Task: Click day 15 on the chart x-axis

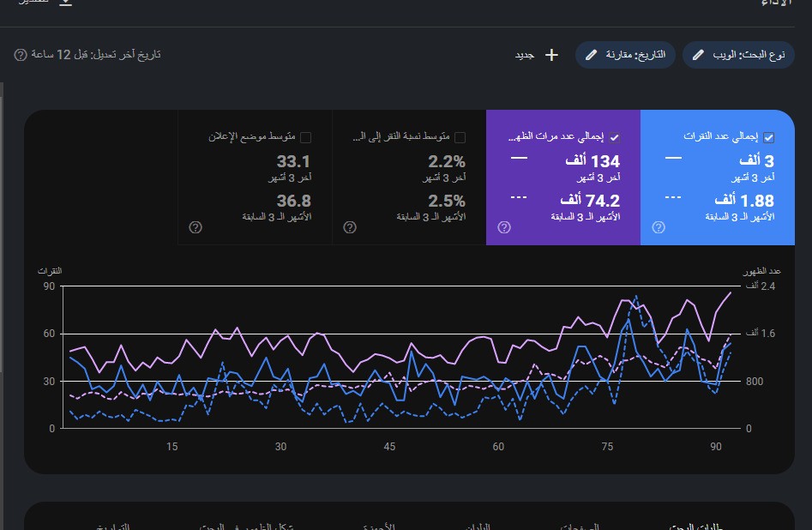Action: pos(172,446)
